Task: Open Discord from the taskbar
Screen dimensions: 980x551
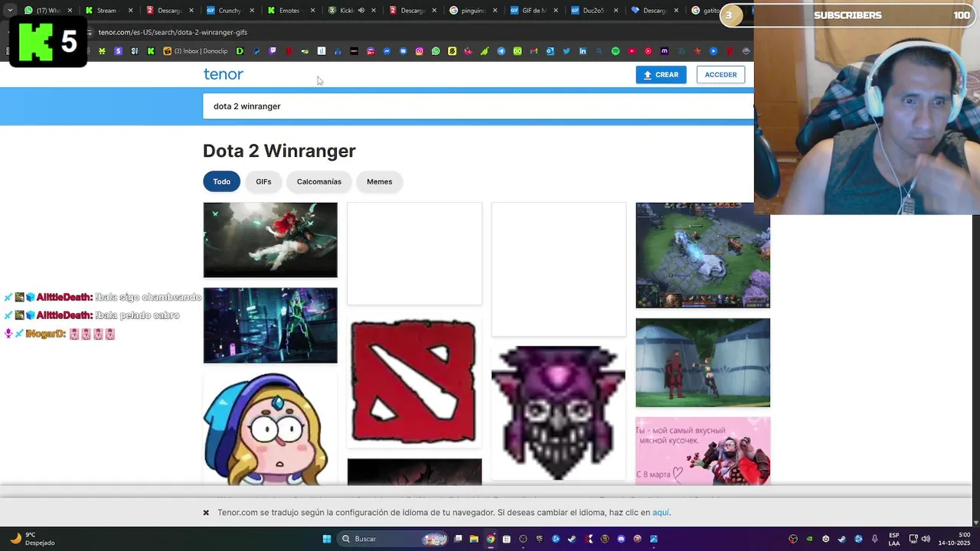Action: coord(621,539)
